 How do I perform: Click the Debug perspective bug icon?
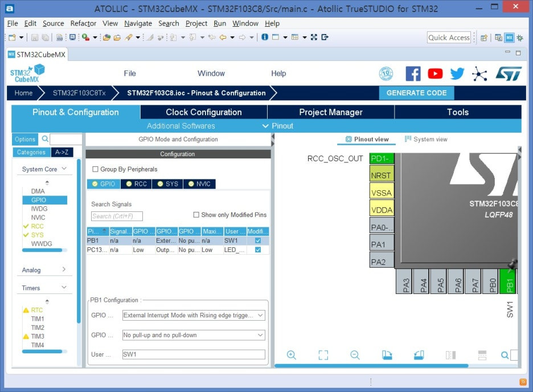pos(520,38)
